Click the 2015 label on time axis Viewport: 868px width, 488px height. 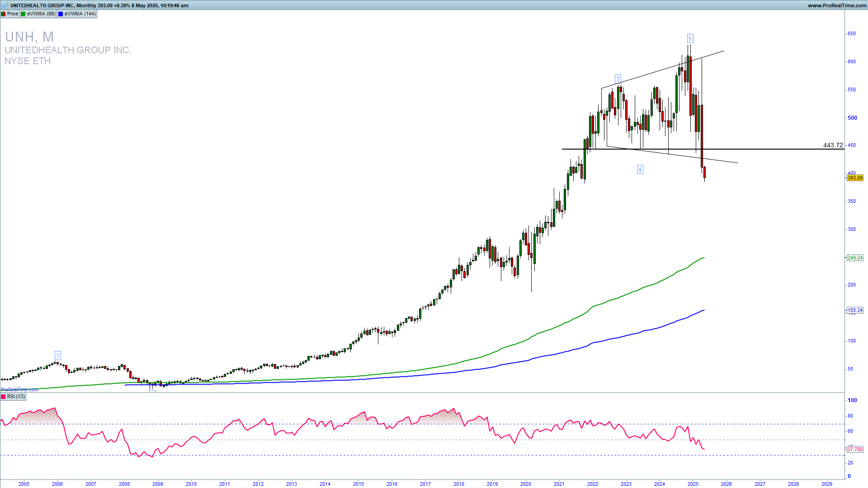359,484
